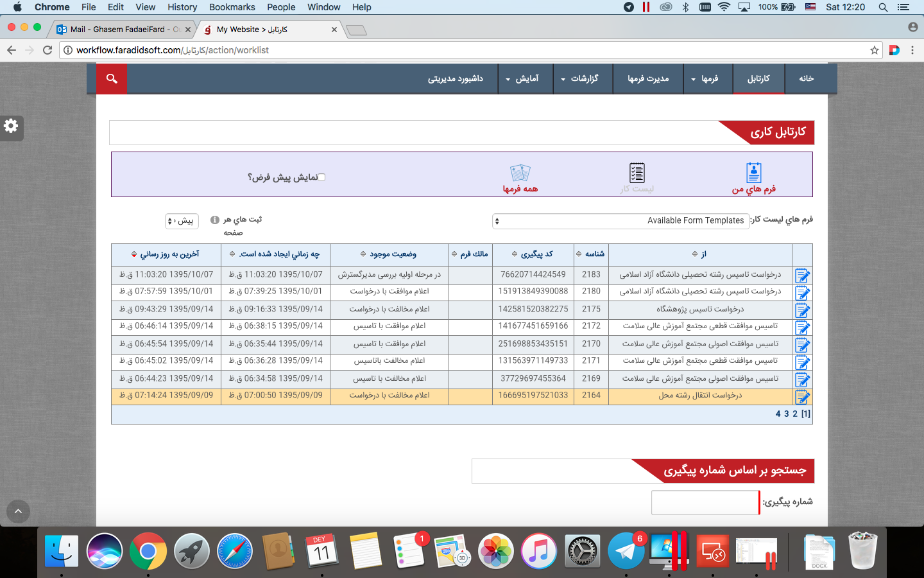
Task: Open edit icon for row 2183
Action: [802, 276]
